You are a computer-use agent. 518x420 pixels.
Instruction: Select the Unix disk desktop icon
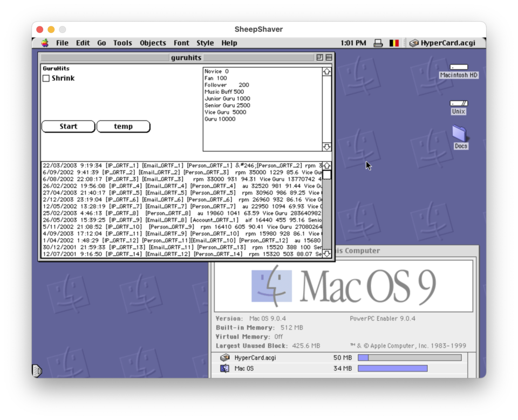459,108
